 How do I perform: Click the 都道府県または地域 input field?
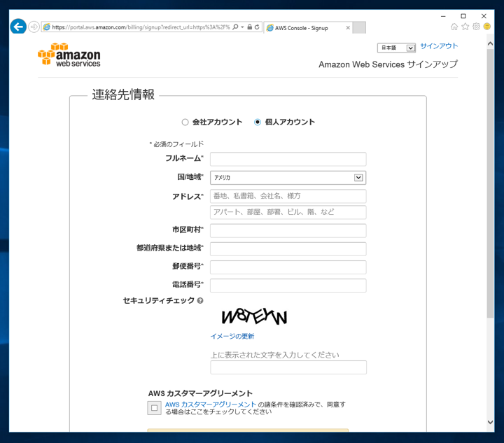coord(288,248)
